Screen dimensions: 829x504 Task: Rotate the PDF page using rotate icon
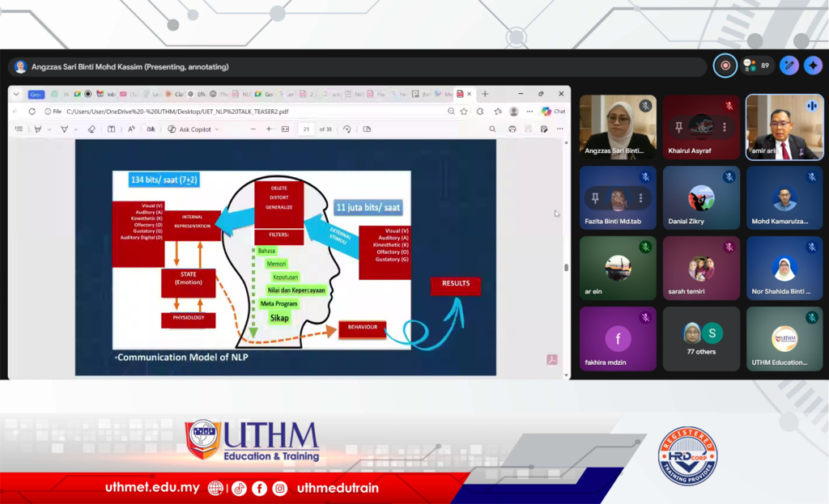347,129
